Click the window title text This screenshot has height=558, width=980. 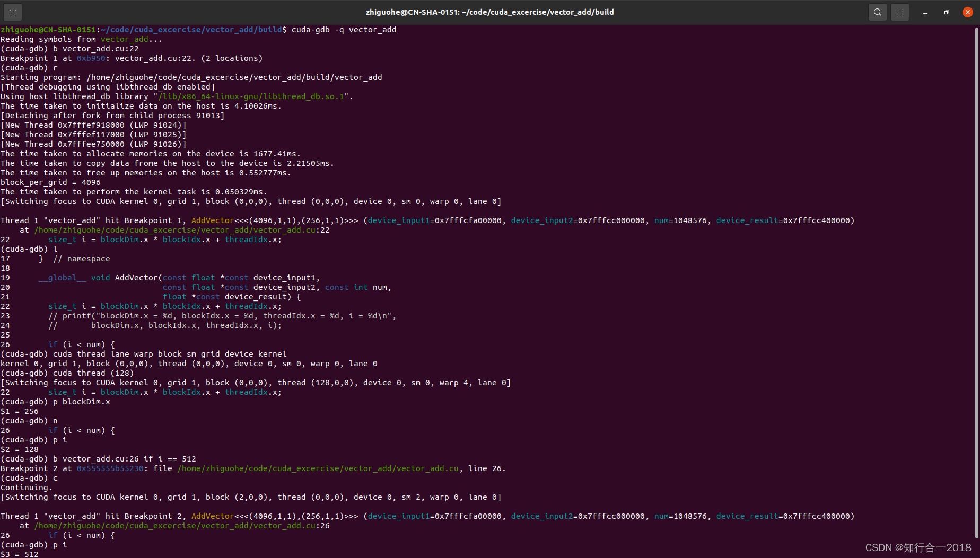tap(490, 12)
